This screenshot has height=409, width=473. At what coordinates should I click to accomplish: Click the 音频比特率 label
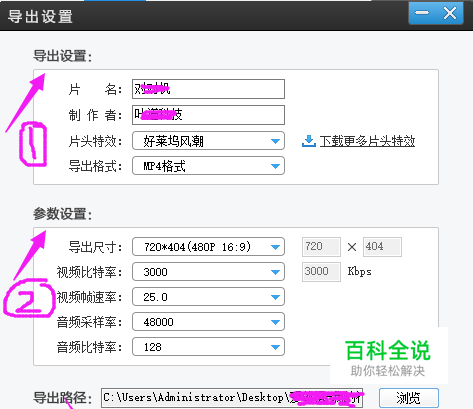89,347
